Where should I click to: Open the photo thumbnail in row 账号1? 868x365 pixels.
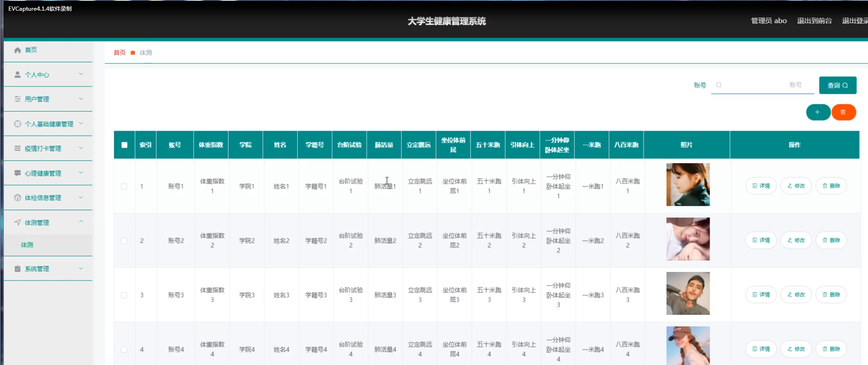[x=688, y=185]
